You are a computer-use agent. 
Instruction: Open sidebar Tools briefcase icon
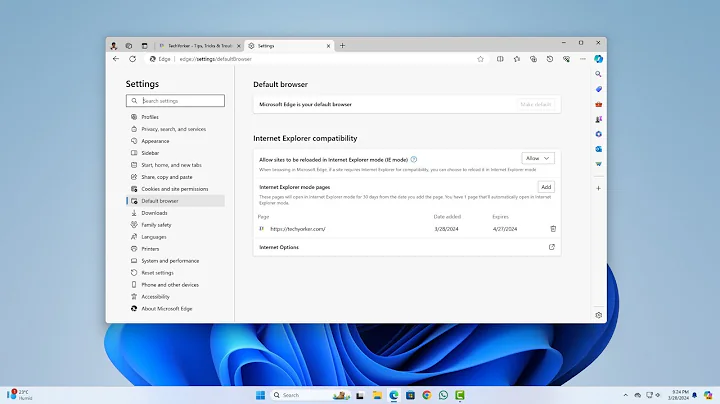pos(598,104)
